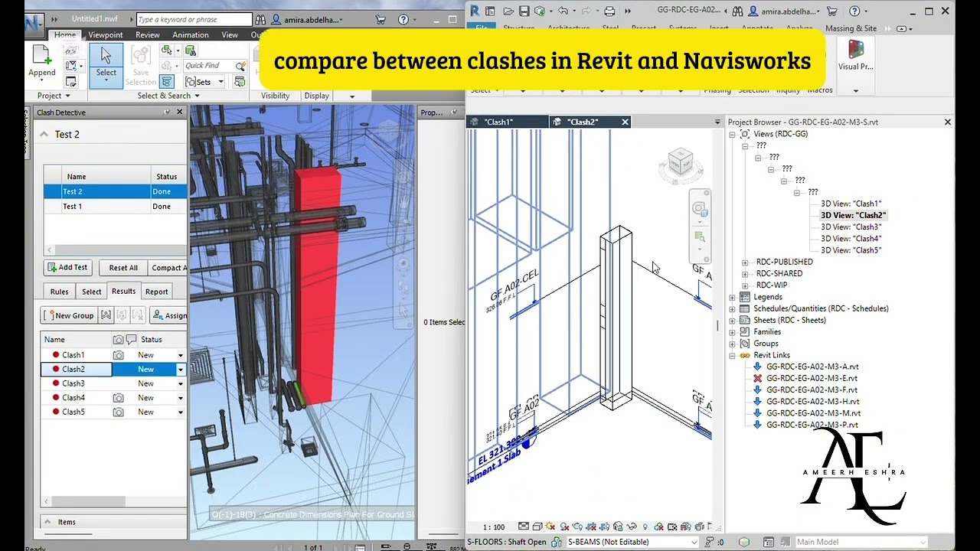The height and width of the screenshot is (551, 980).
Task: Expand the Project panel dropdown
Action: tap(67, 96)
